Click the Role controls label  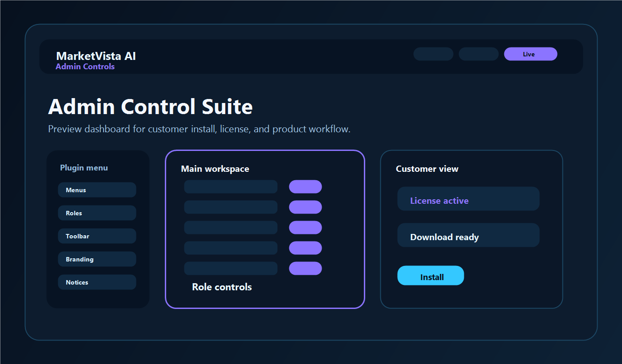[222, 287]
